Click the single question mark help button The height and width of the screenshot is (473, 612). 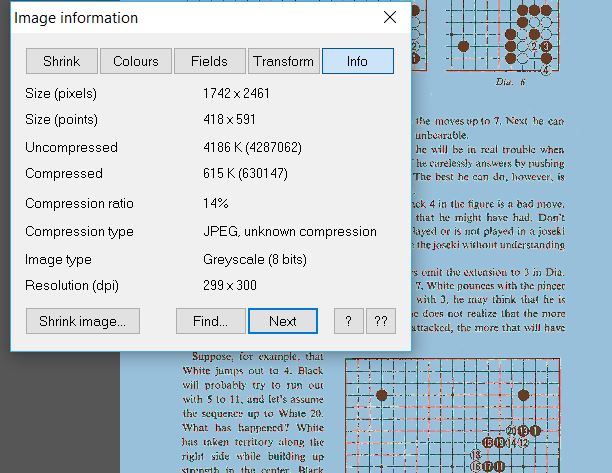coord(347,321)
